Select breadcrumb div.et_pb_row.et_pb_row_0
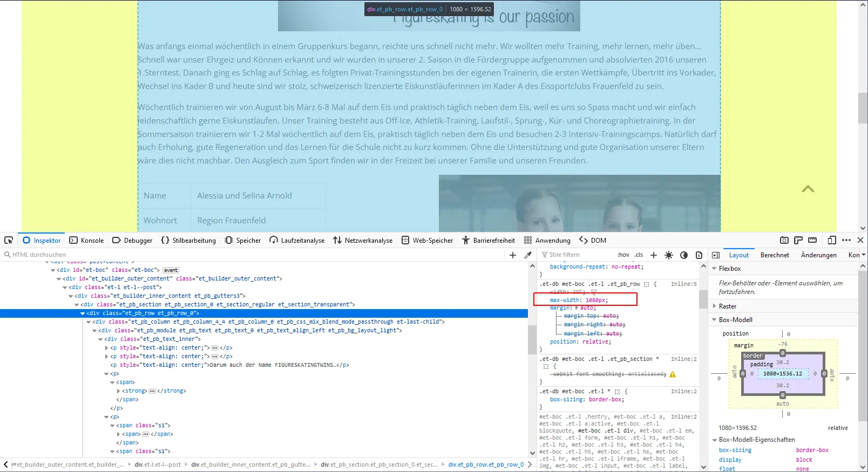This screenshot has height=472, width=868. 486,464
